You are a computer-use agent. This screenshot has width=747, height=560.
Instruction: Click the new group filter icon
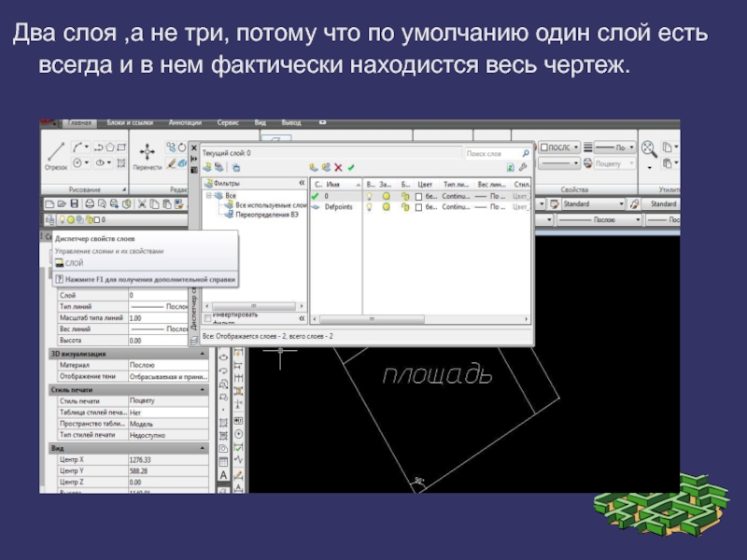tap(218, 167)
